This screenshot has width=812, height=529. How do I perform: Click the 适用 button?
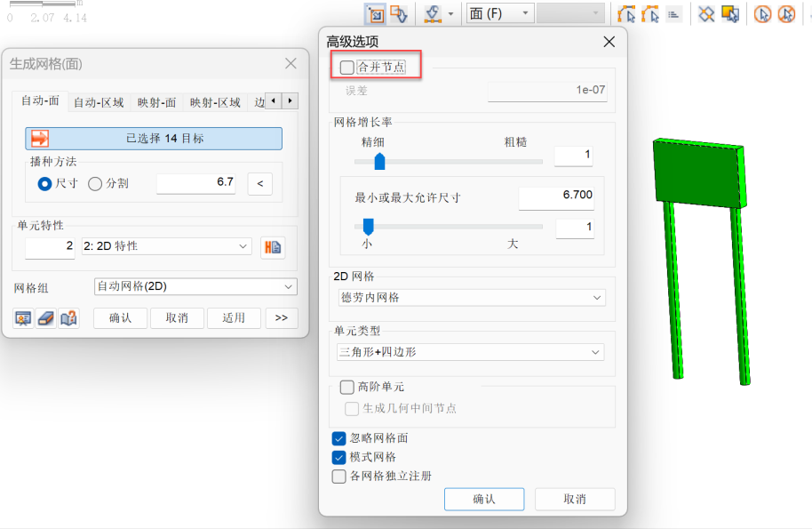233,318
